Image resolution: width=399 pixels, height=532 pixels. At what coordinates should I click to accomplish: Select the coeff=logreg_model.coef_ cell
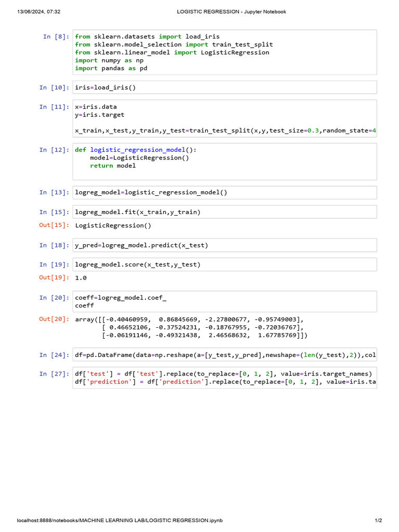(x=224, y=301)
